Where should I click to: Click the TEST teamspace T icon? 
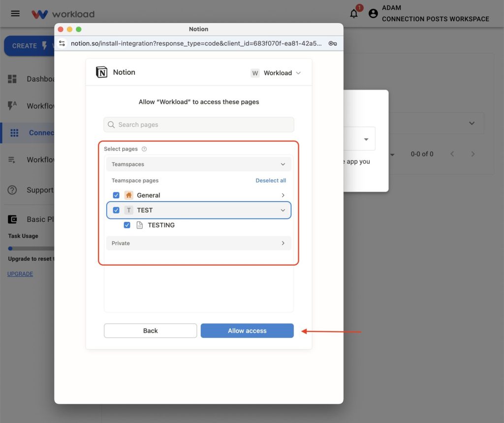(x=129, y=210)
